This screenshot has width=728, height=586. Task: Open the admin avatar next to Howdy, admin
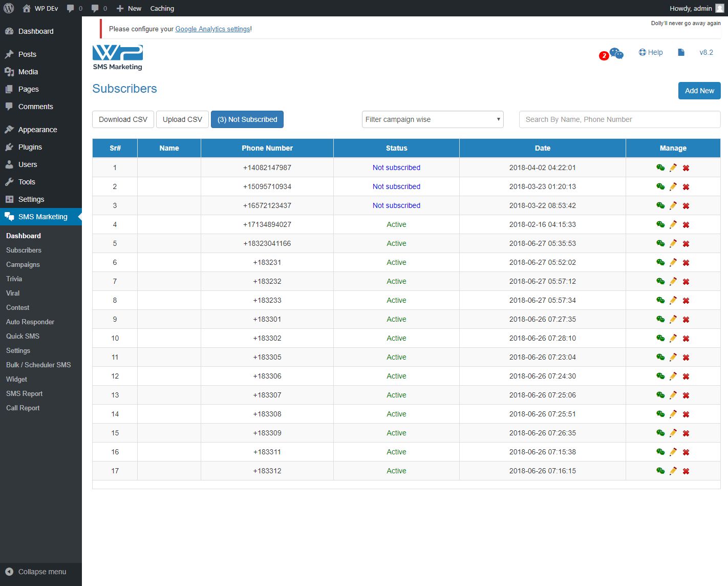(x=719, y=8)
